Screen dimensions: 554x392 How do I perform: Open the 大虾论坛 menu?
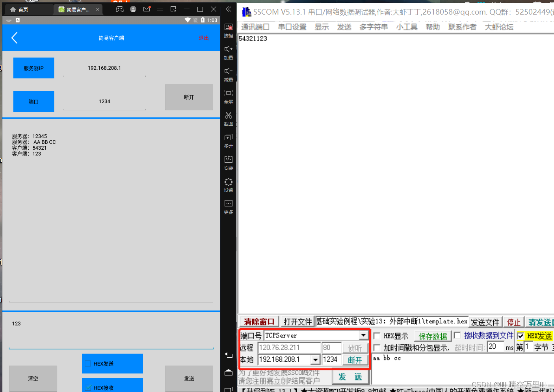pos(499,27)
